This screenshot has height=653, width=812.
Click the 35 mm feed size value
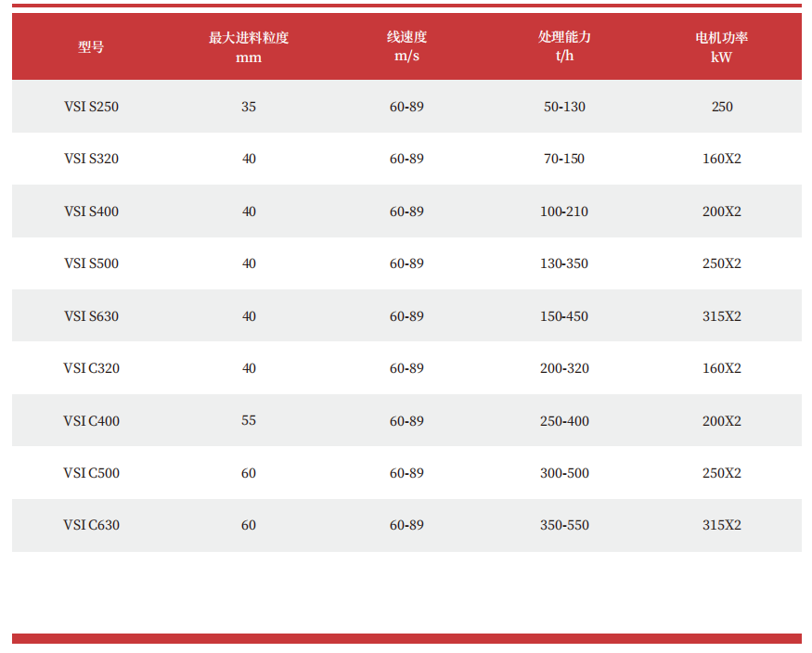pyautogui.click(x=249, y=107)
